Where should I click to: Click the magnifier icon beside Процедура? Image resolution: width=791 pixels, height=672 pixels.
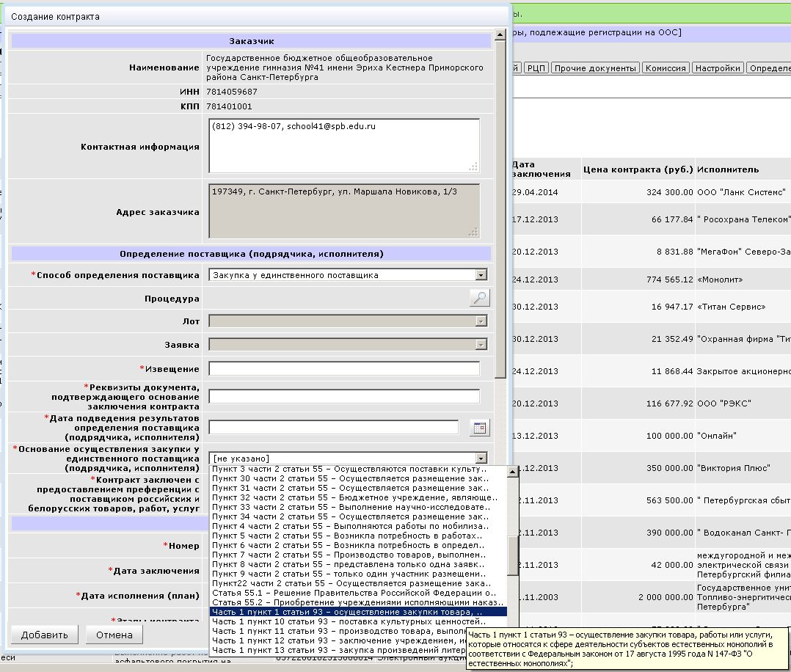coord(479,298)
